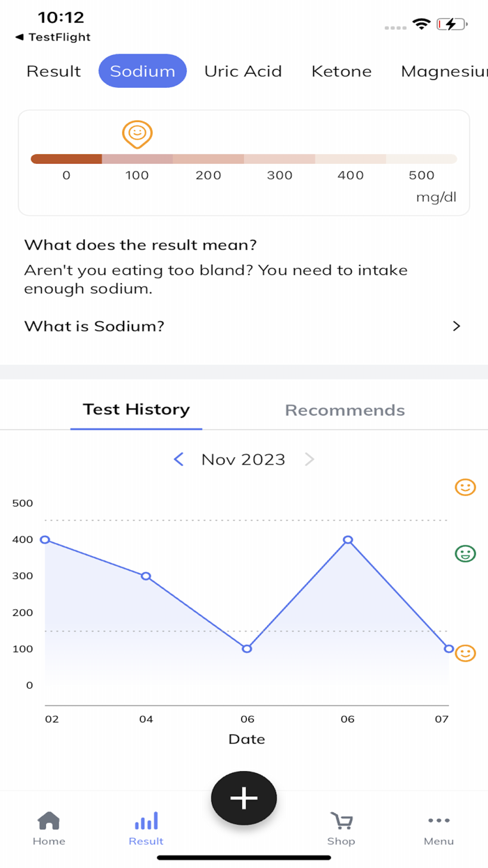Tap the green smiley range indicator
This screenshot has width=488, height=868.
click(x=465, y=554)
